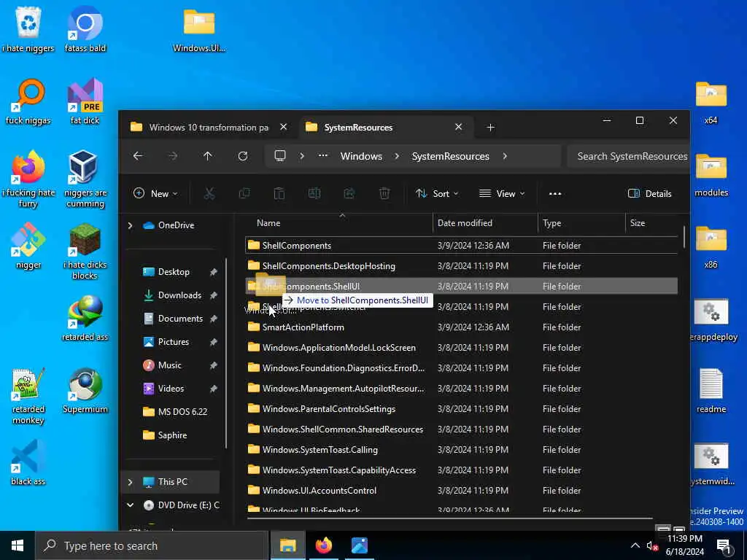
Task: Open Photos app from the taskbar
Action: coord(360,545)
